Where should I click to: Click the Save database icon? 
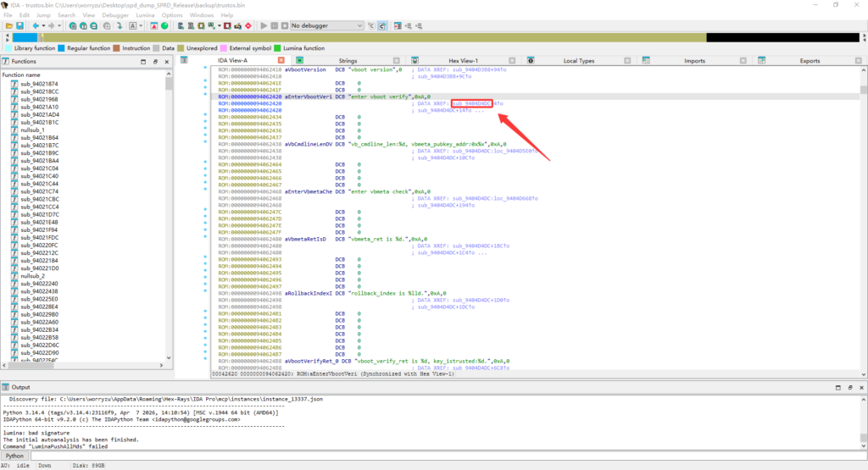(20, 26)
